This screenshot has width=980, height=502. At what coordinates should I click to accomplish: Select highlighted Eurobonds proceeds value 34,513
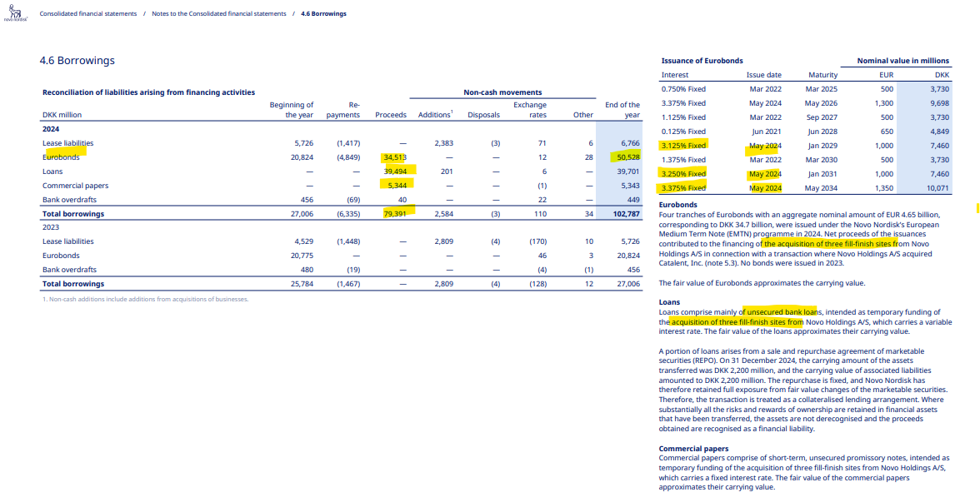click(x=393, y=157)
